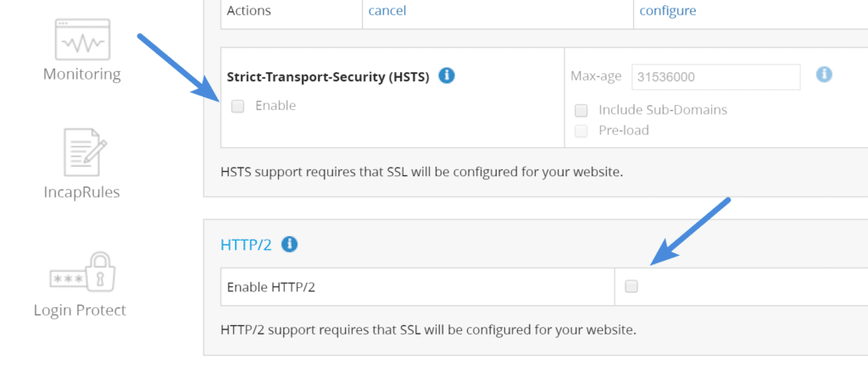
Task: Click the cancel link in Actions row
Action: click(387, 11)
